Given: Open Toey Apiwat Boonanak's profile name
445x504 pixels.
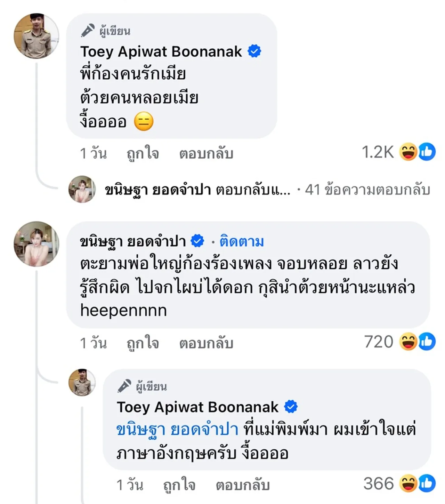Looking at the screenshot, I should click(160, 51).
